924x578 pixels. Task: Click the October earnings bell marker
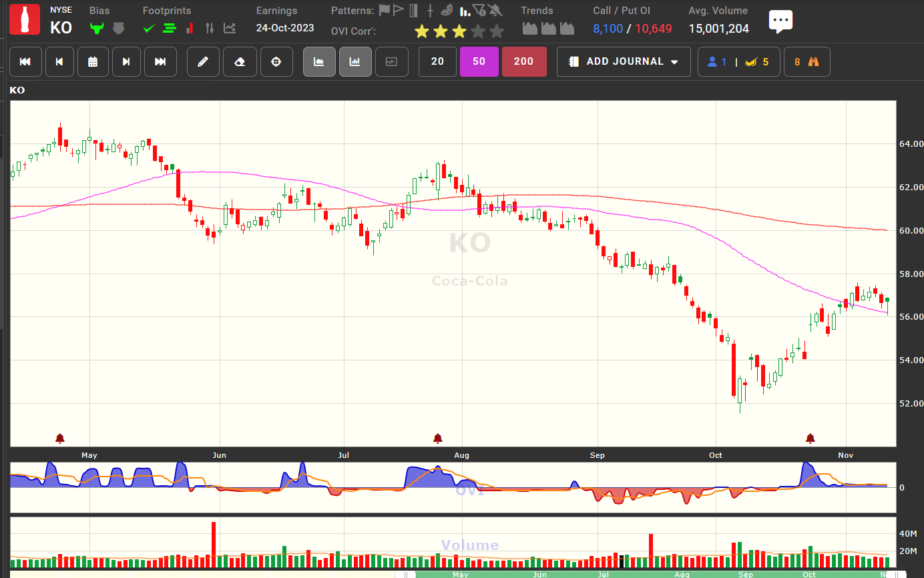coord(810,439)
